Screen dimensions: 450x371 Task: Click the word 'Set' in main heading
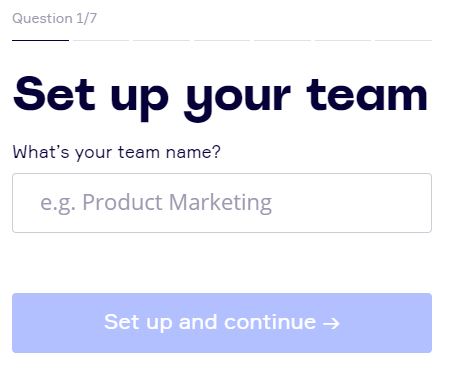point(54,94)
